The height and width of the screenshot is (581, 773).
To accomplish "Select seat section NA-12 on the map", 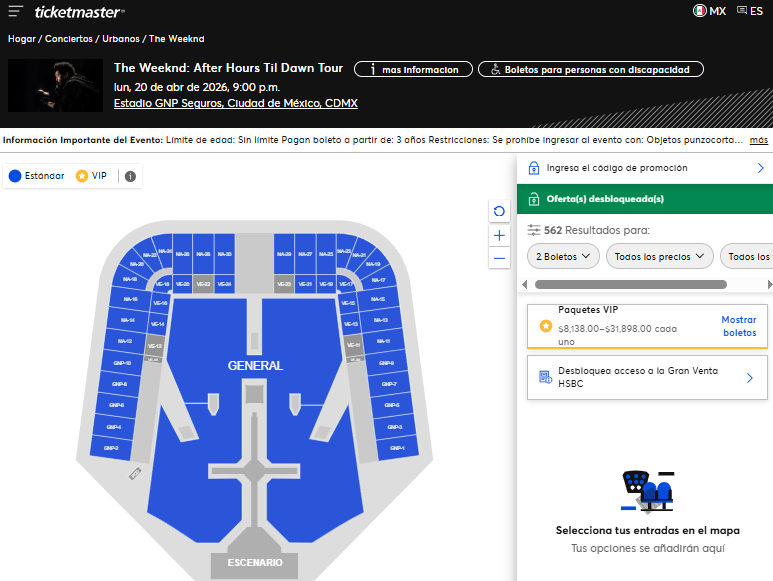I will 125,341.
